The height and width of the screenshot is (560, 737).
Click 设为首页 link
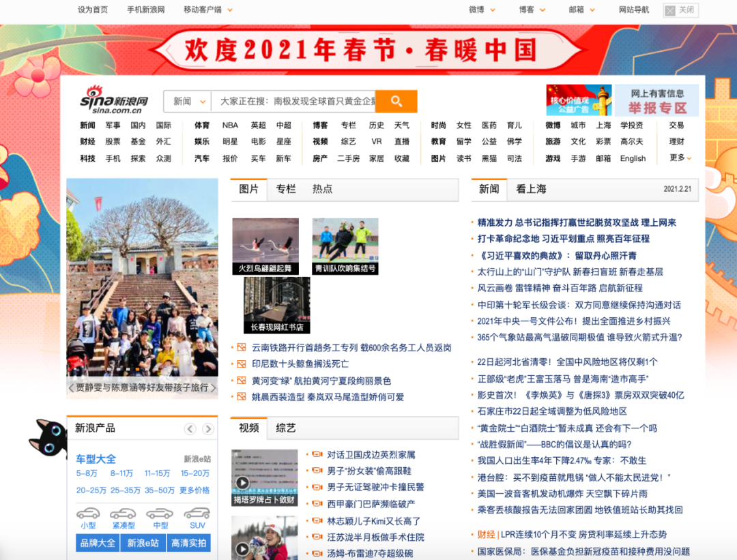point(93,10)
